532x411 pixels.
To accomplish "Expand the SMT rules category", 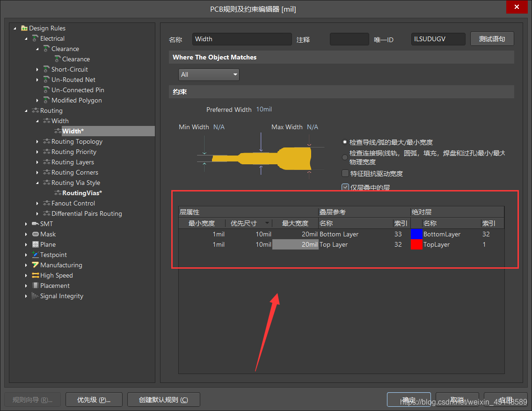I will pyautogui.click(x=27, y=224).
